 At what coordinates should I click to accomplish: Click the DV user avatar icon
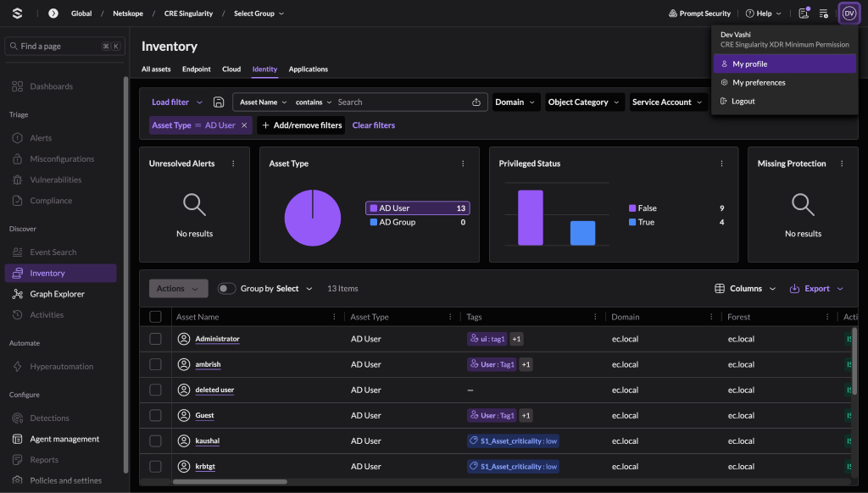click(849, 14)
